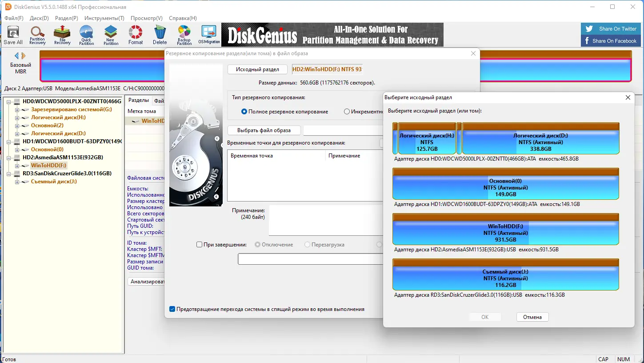Choose the Перезагрузка radio option
This screenshot has height=363, width=644.
(x=307, y=245)
